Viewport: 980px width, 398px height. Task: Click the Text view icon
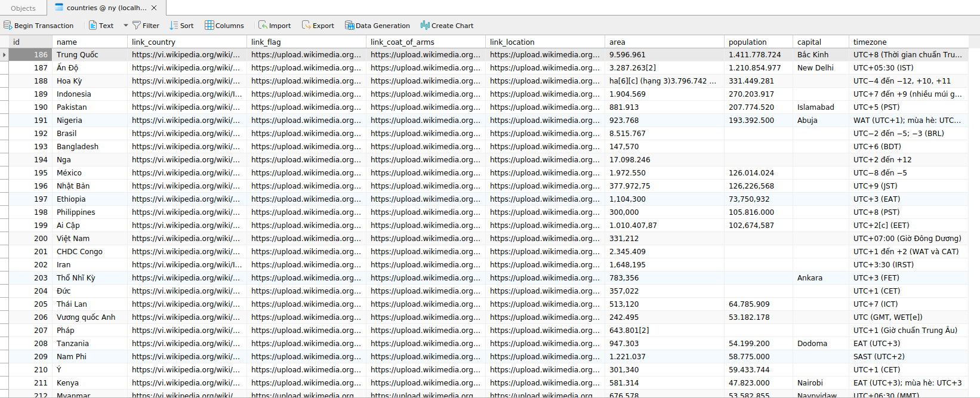93,25
